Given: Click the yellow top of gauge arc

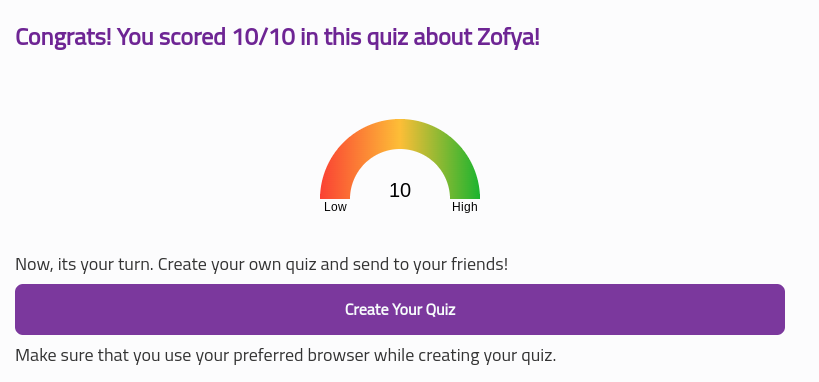Looking at the screenshot, I should pos(400,134).
